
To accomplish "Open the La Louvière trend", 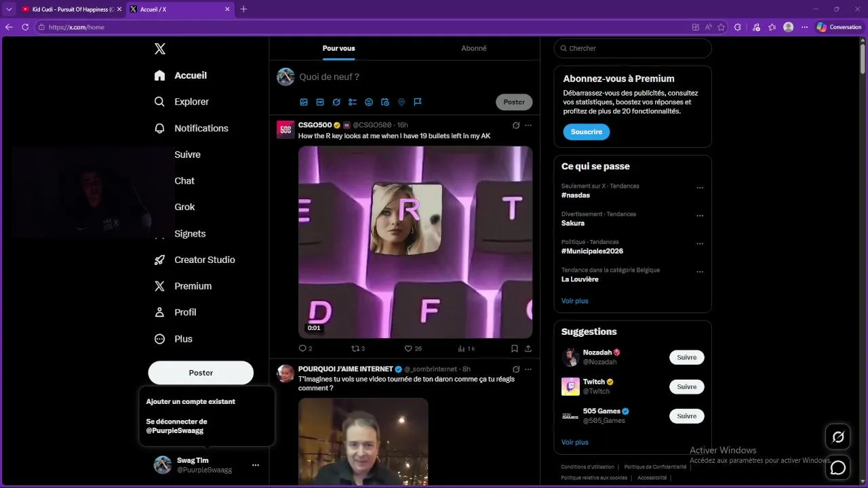I will 580,279.
